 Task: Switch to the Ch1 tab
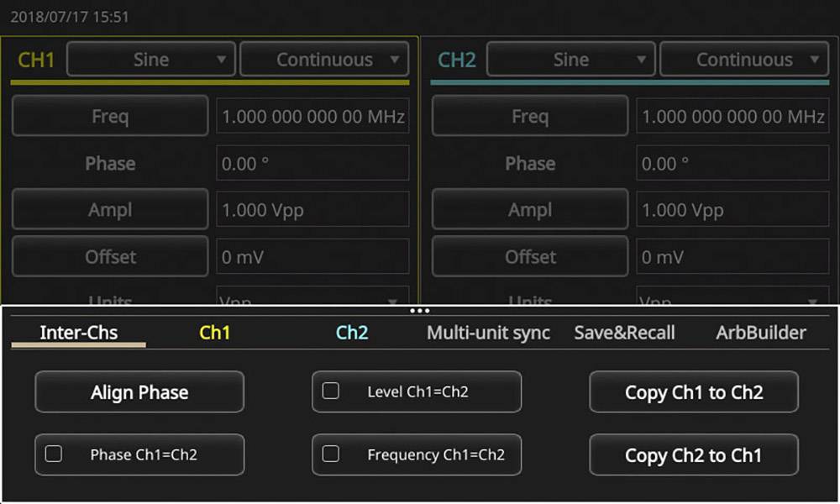215,333
